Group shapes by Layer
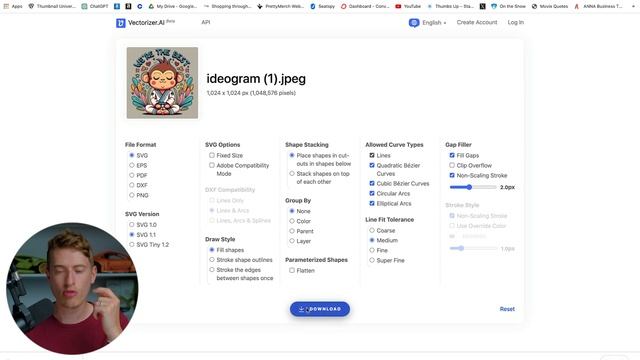 click(292, 241)
